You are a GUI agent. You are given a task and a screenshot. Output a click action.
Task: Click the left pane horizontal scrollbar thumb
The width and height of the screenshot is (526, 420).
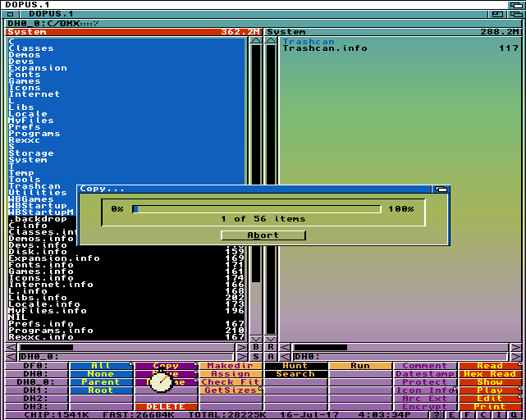coord(47,347)
